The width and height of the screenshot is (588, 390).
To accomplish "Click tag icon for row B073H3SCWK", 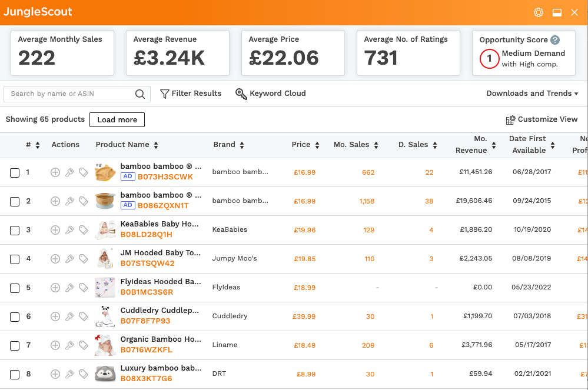I will [83, 172].
